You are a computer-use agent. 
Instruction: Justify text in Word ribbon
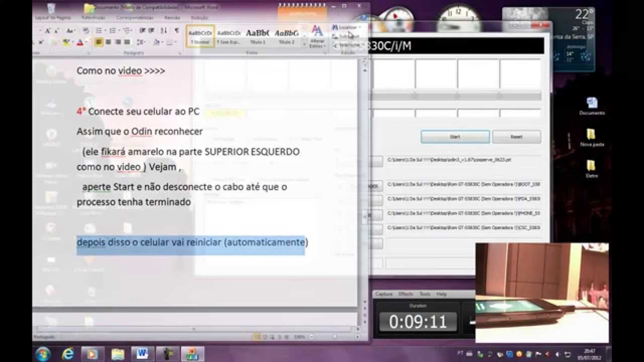point(127,42)
